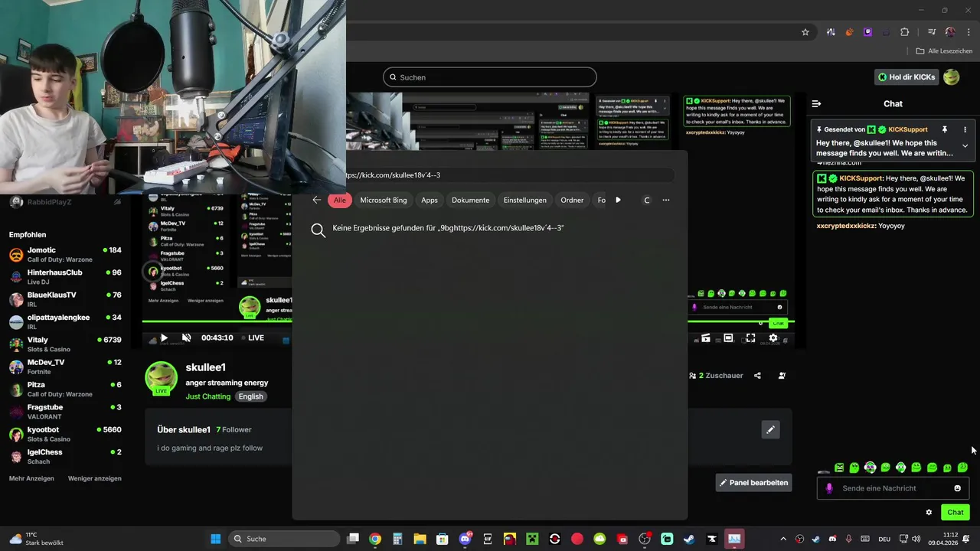Open the Alle Lesezeichen bookmarks folder

[x=944, y=51]
